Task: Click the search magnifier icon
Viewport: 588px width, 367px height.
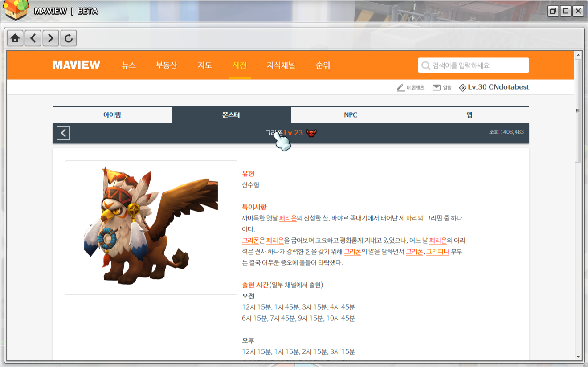Action: 426,65
